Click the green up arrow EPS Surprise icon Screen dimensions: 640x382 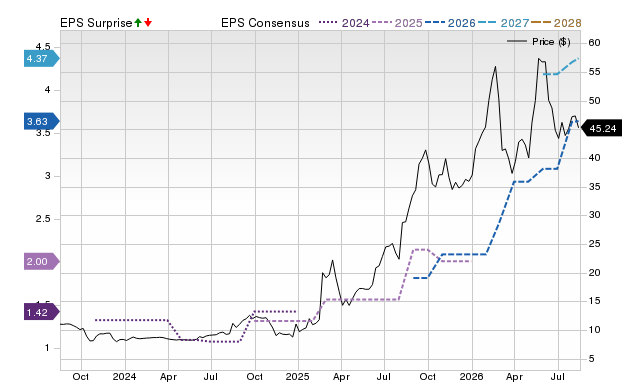138,23
